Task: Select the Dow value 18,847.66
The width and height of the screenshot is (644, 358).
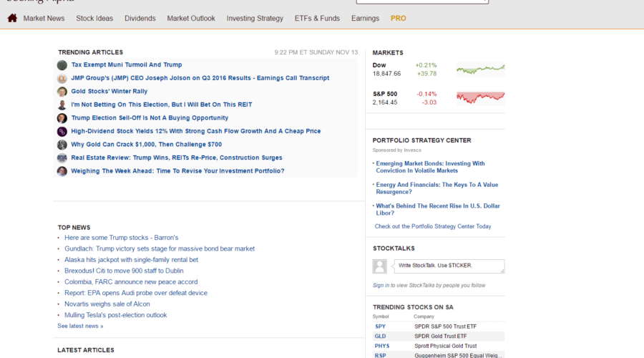Action: click(x=386, y=74)
